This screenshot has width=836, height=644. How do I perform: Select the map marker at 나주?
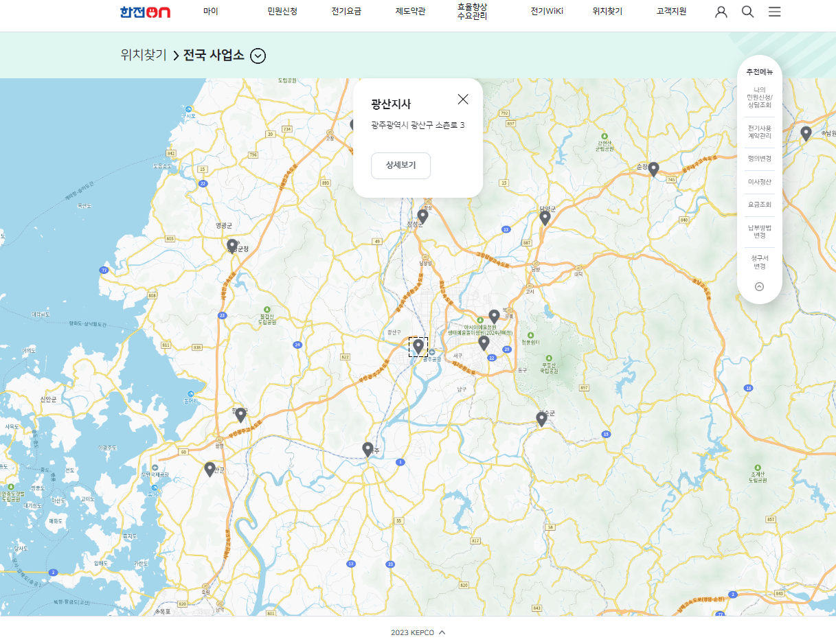[368, 450]
